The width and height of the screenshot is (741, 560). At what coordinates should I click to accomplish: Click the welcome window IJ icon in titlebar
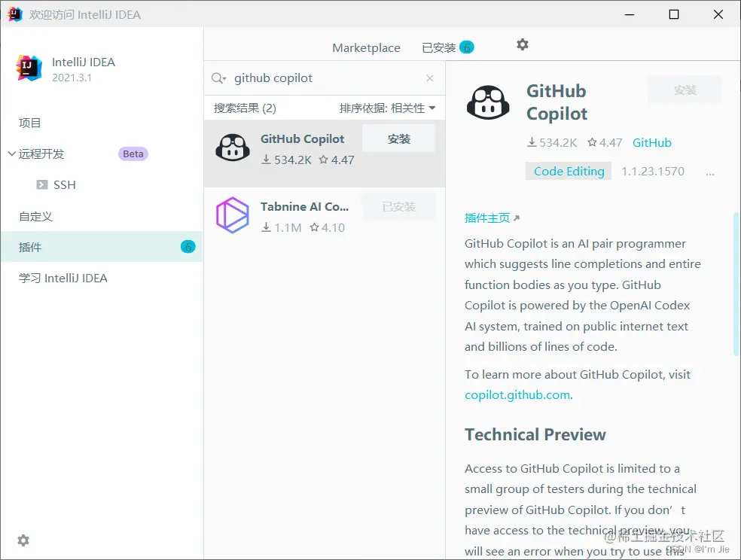pos(14,14)
